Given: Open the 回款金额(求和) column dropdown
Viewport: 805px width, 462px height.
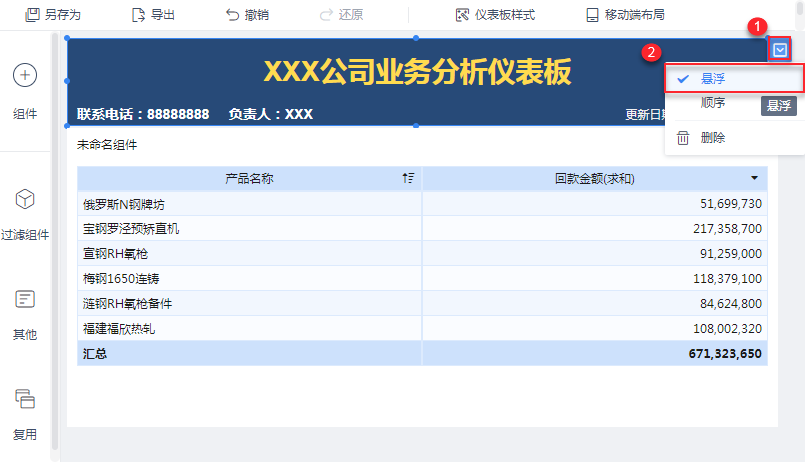Looking at the screenshot, I should pyautogui.click(x=754, y=178).
